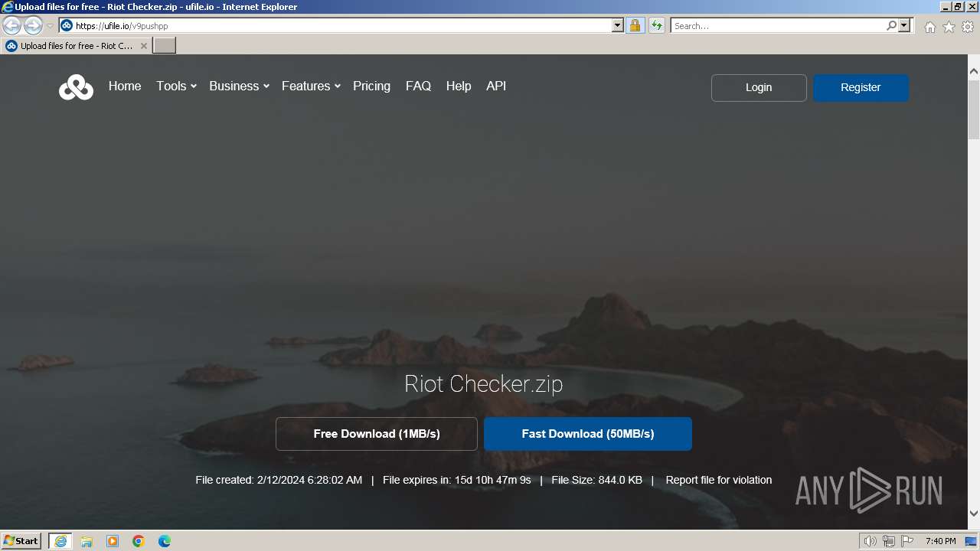Open the Pricing page
The height and width of the screenshot is (551, 980).
pyautogui.click(x=371, y=86)
